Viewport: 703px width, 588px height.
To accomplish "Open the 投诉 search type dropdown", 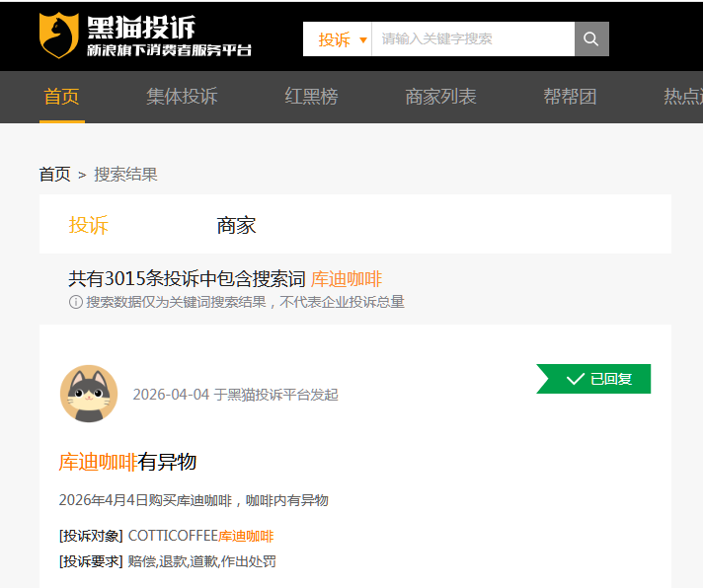I will pos(337,38).
